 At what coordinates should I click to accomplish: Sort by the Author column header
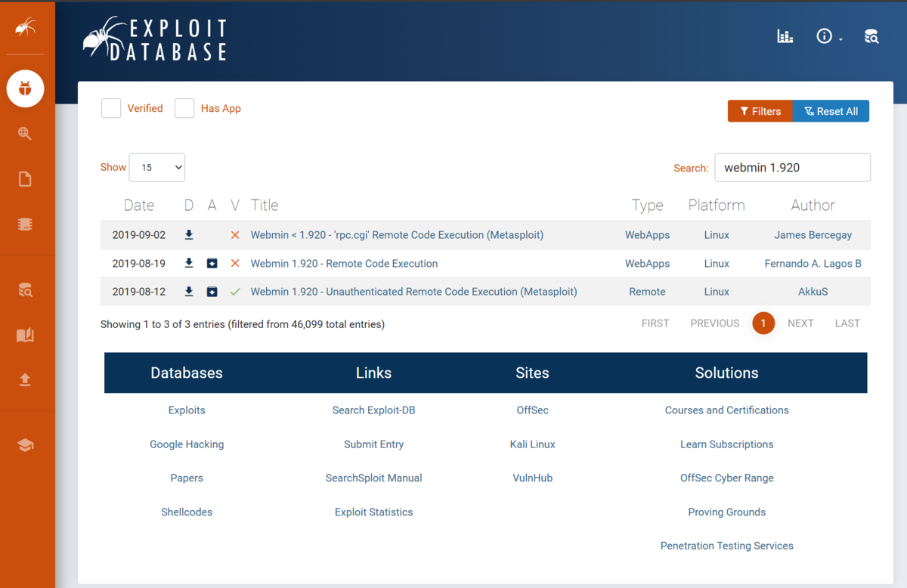pyautogui.click(x=813, y=206)
